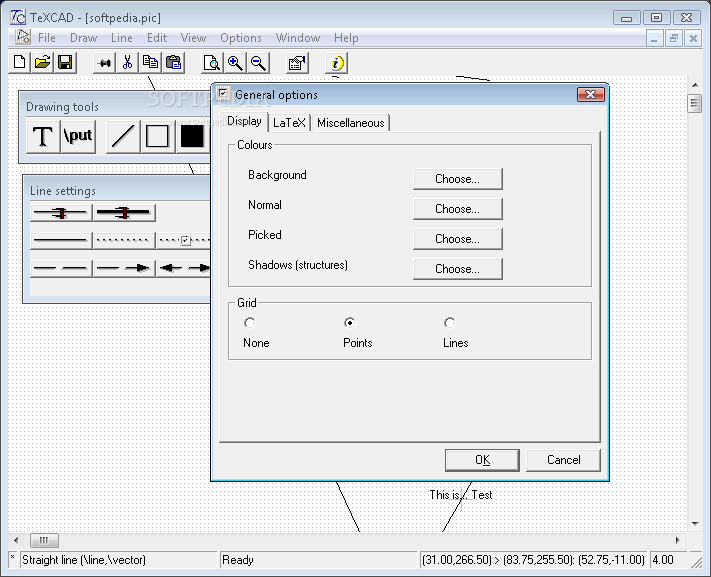Screen dimensions: 711x577
Task: Select the solid line style
Action: point(61,240)
